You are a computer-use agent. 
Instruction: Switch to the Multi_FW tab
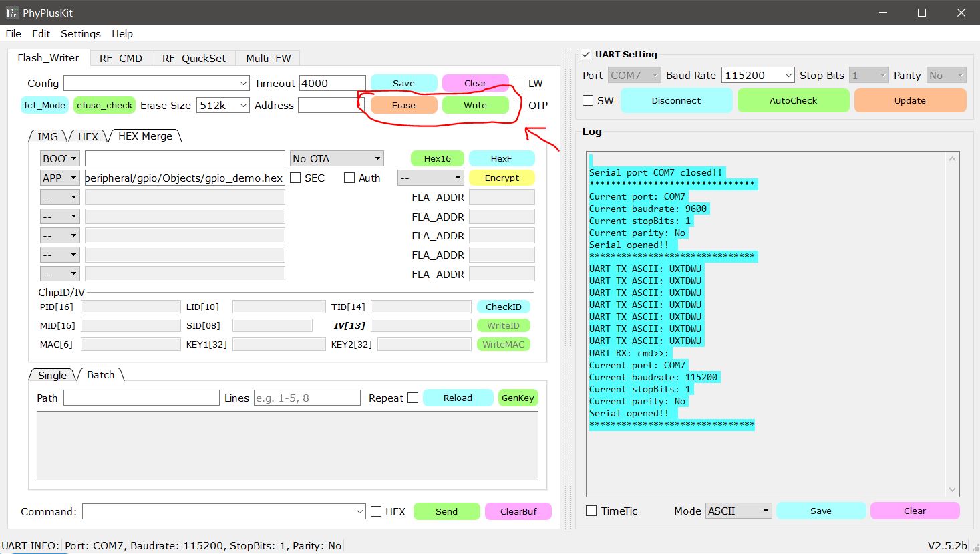click(x=268, y=58)
